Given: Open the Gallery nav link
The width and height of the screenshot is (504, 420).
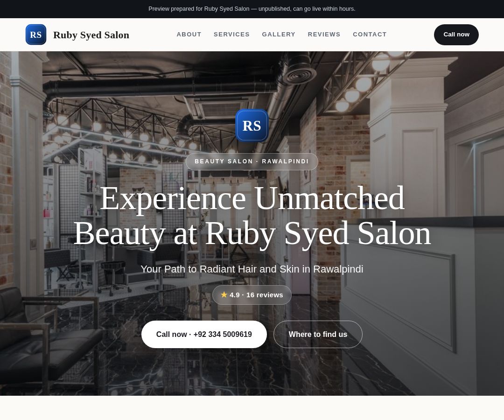Looking at the screenshot, I should pyautogui.click(x=278, y=35).
